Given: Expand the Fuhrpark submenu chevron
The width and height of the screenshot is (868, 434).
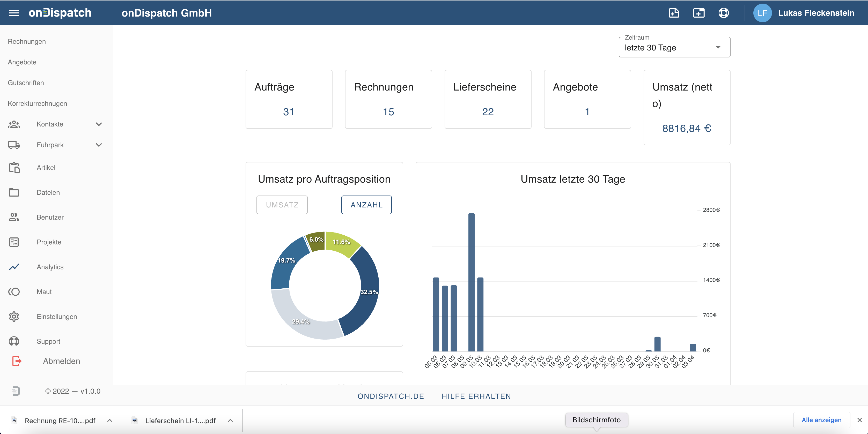Looking at the screenshot, I should pyautogui.click(x=99, y=145).
